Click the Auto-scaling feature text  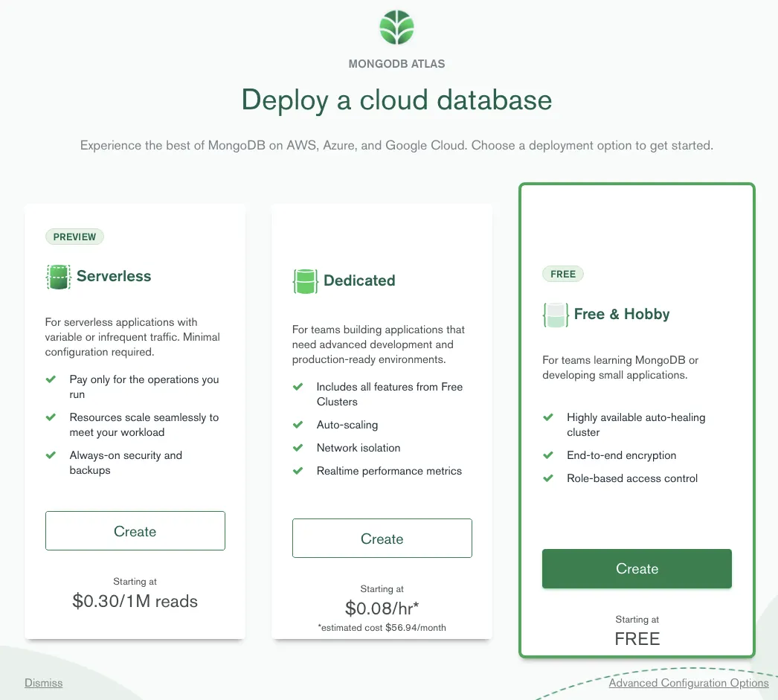347,425
